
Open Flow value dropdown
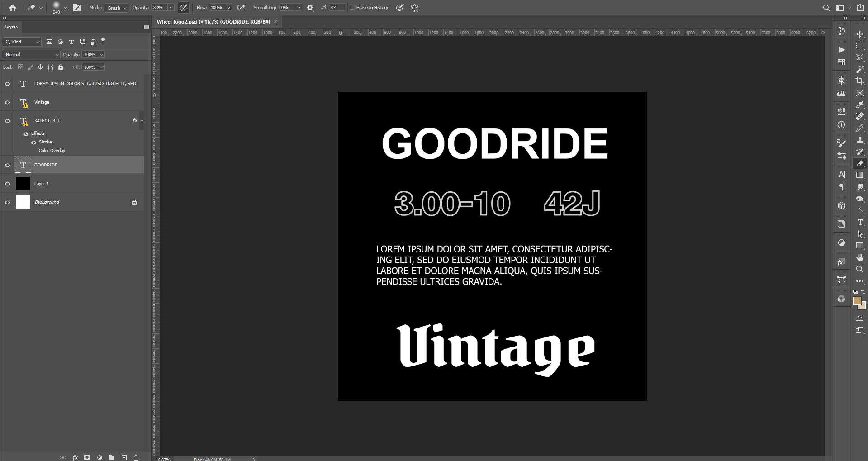point(228,8)
